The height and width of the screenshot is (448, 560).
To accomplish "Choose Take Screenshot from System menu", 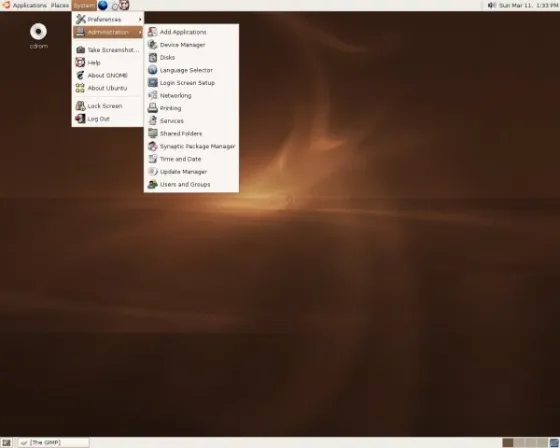I will click(x=108, y=50).
